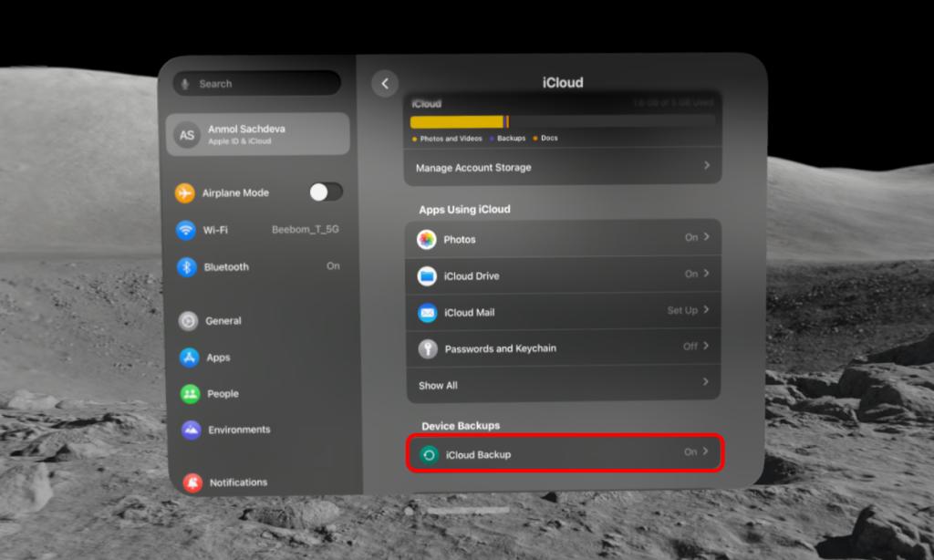The width and height of the screenshot is (934, 560).
Task: Go back using the back arrow button
Action: tap(385, 83)
